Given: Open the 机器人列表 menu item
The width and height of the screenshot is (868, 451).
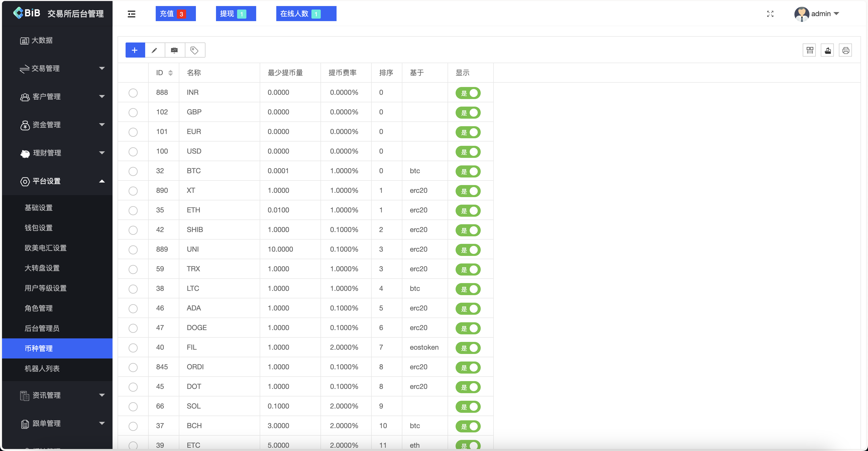Looking at the screenshot, I should [42, 369].
